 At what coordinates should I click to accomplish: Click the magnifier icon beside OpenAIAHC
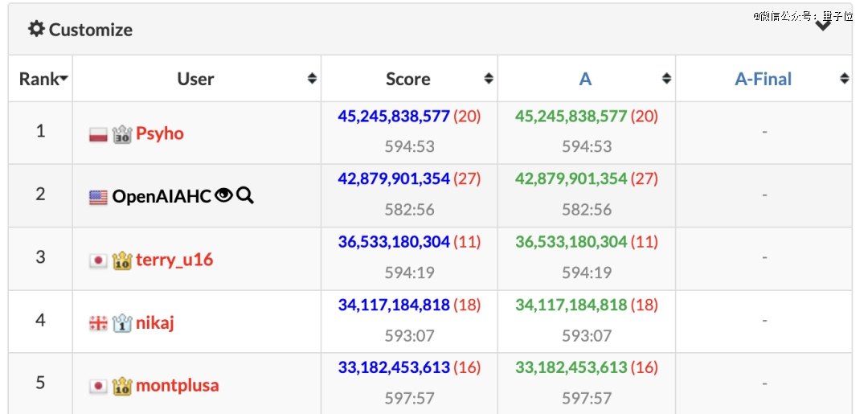244,195
